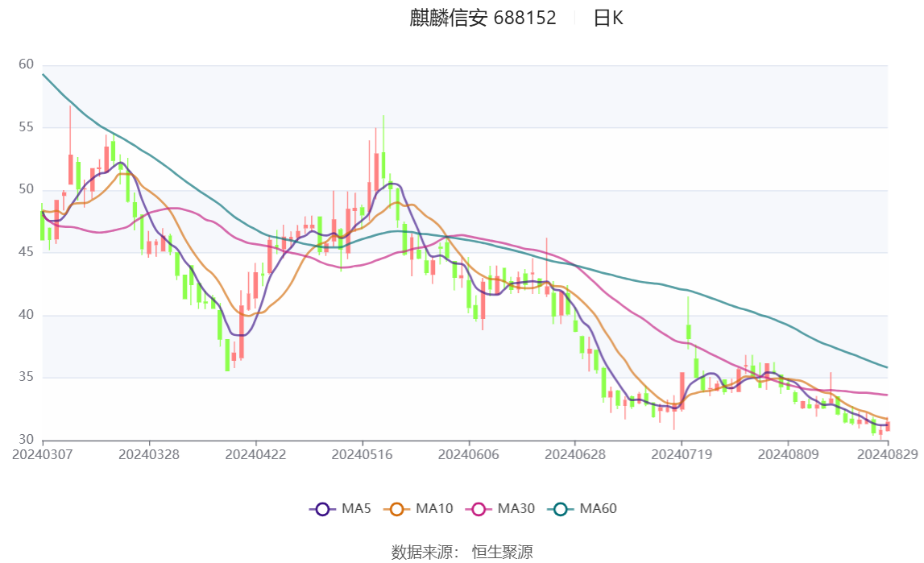Click the data source text 数据来源: 恒生聚源
The height and width of the screenshot is (563, 924).
point(462,552)
